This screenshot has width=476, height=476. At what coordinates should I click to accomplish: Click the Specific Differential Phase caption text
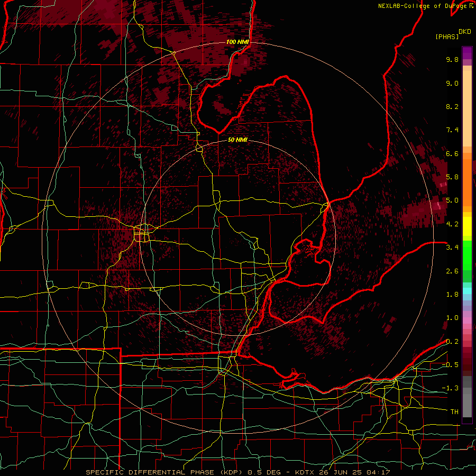click(x=238, y=472)
